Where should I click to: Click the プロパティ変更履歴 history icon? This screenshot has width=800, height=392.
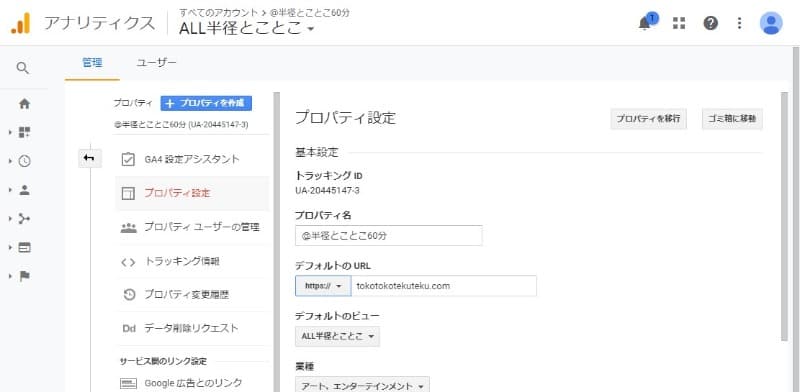(x=129, y=295)
